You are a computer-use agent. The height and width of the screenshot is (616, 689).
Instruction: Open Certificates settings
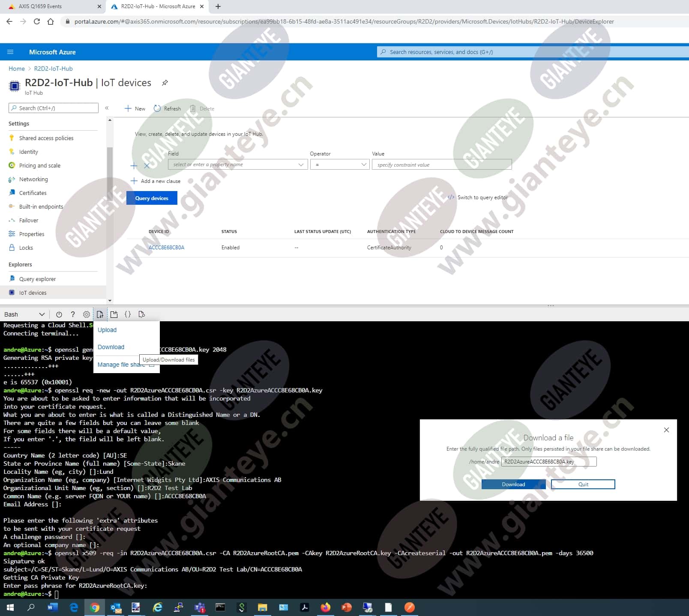tap(33, 193)
